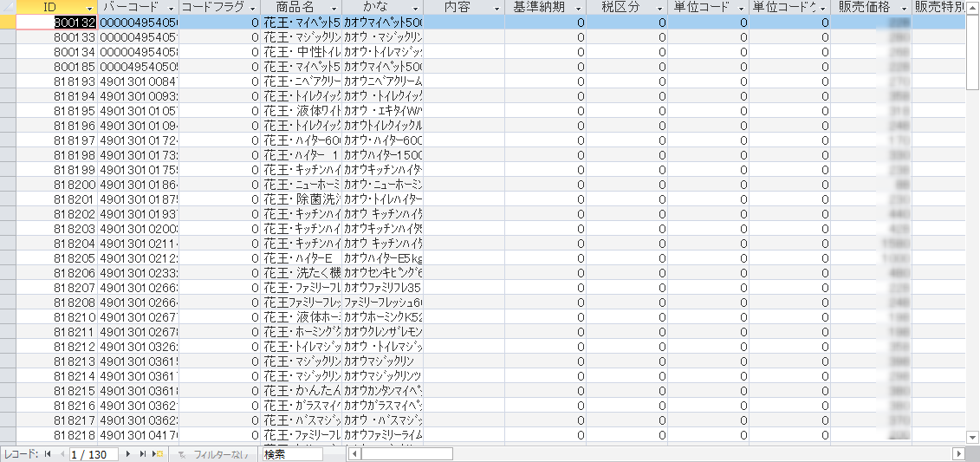
Task: Click the barcode cell in row 818213
Action: click(x=138, y=362)
